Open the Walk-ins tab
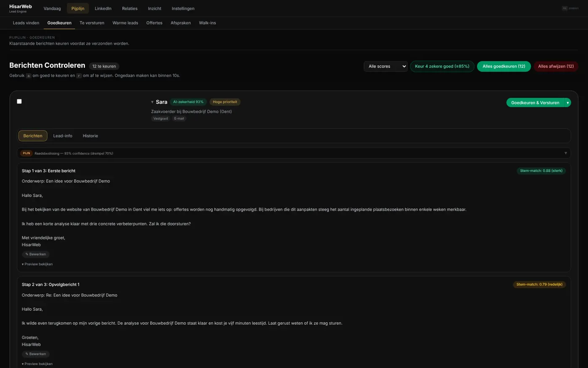 (x=207, y=23)
